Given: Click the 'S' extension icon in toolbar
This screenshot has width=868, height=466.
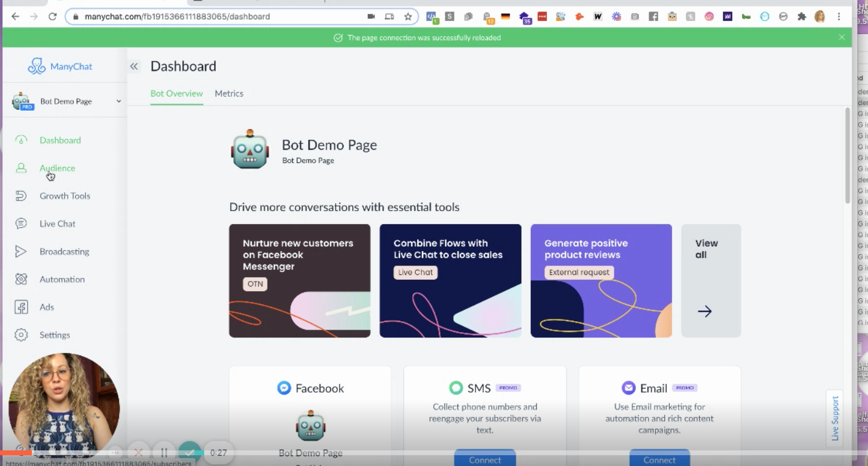Looking at the screenshot, I should pos(450,17).
